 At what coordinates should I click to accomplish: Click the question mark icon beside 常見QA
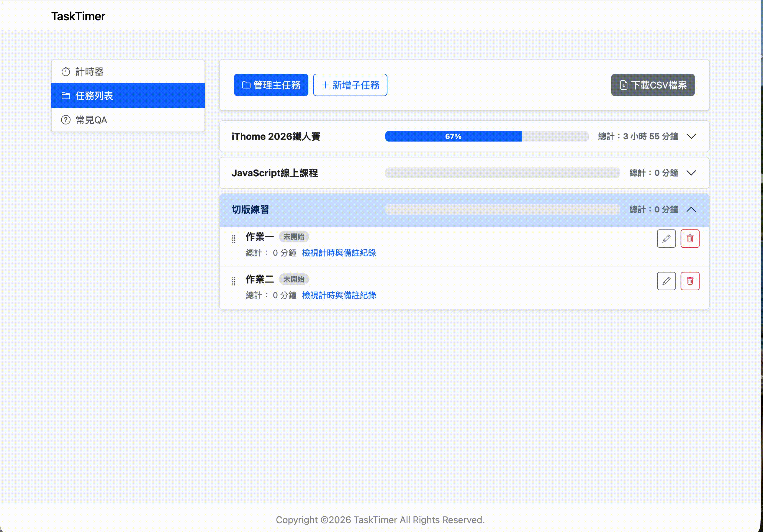pyautogui.click(x=66, y=119)
